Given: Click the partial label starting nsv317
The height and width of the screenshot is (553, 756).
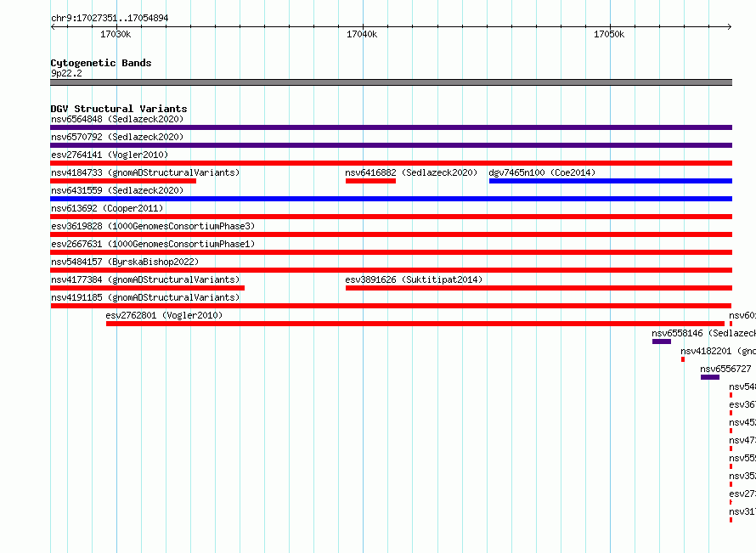Looking at the screenshot, I should [x=742, y=511].
